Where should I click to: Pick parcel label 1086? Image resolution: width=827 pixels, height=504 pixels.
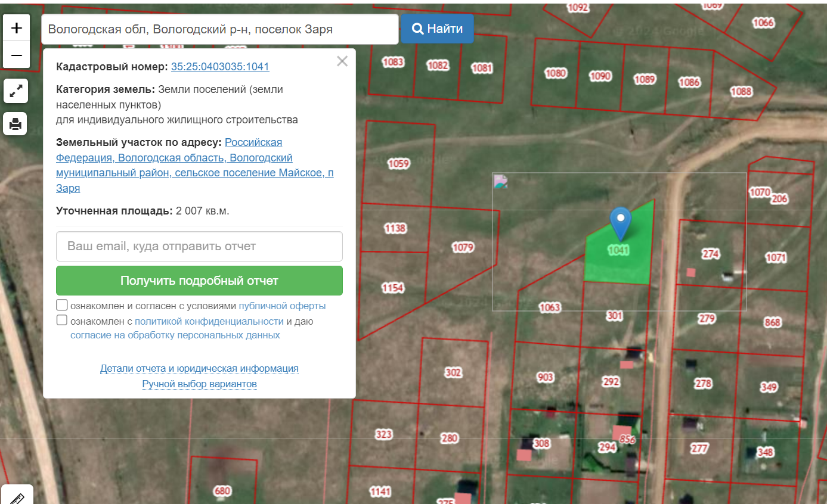[x=689, y=82]
